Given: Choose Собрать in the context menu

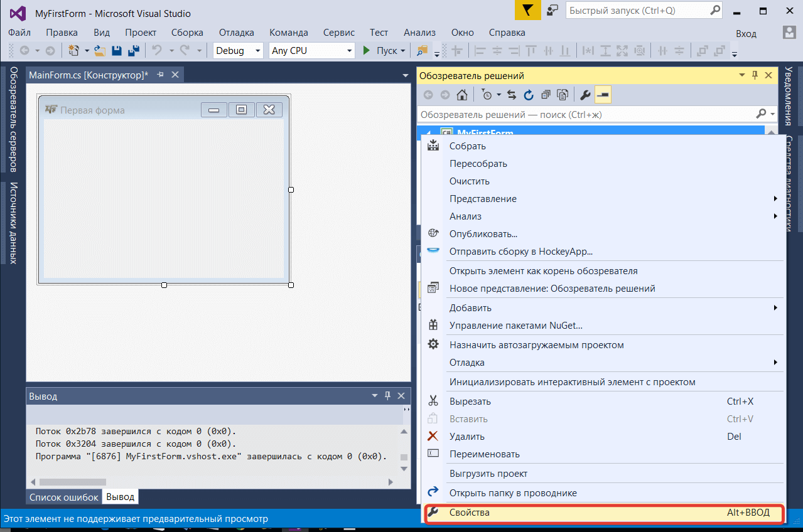Looking at the screenshot, I should (603, 146).
